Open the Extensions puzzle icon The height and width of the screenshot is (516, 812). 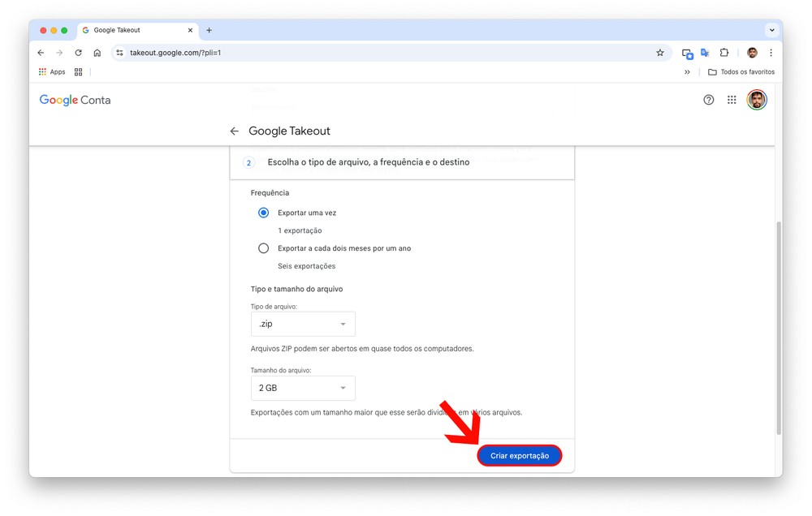click(x=724, y=53)
